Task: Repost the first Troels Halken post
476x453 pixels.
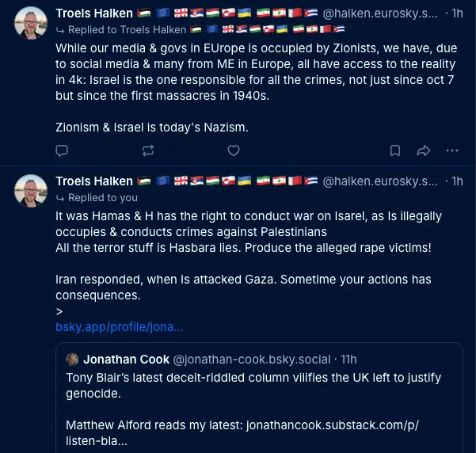Action: [147, 150]
